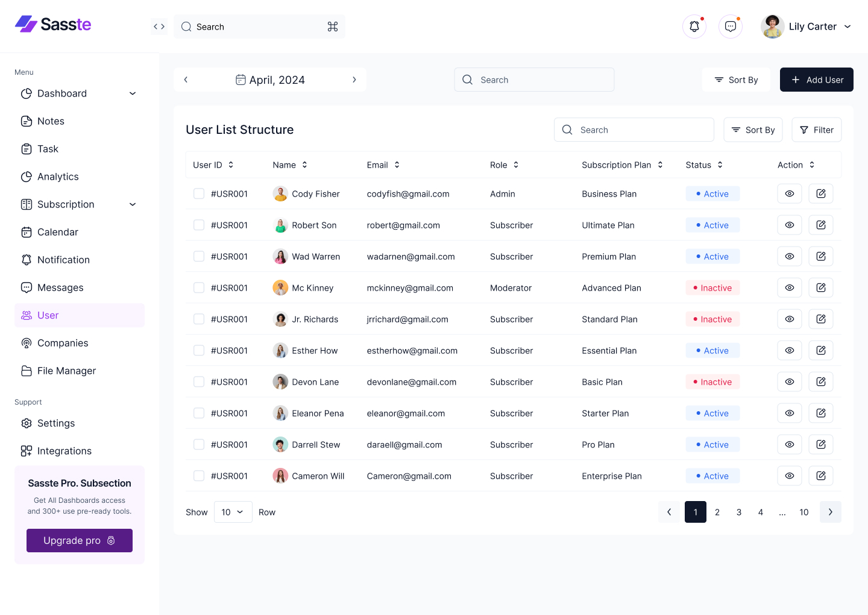Select the checkbox for Robert Son's row

pyautogui.click(x=199, y=225)
